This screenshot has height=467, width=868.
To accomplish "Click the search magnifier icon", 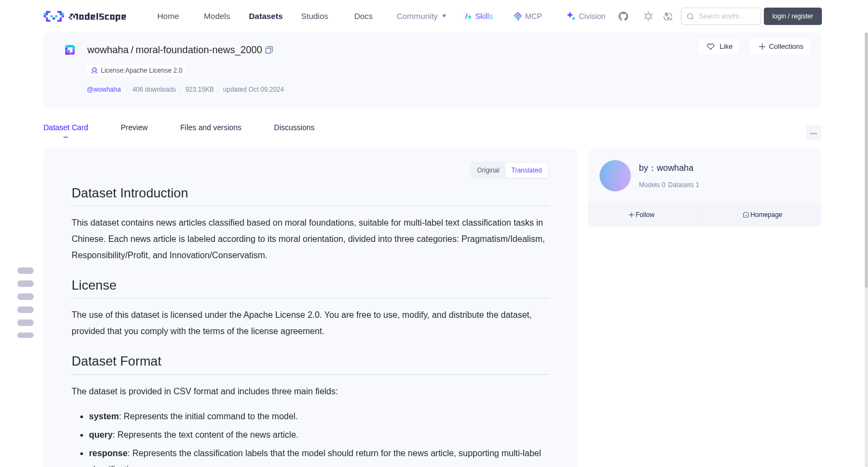I will click(690, 16).
